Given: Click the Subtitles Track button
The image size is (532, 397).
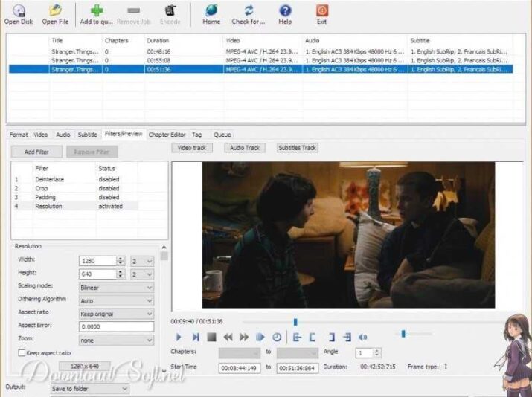Looking at the screenshot, I should (297, 148).
